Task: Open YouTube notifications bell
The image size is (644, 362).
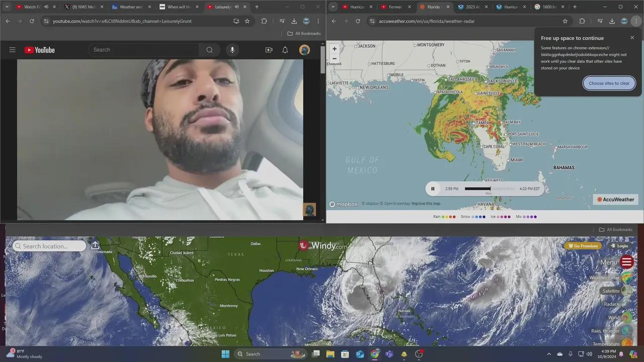Action: (285, 50)
